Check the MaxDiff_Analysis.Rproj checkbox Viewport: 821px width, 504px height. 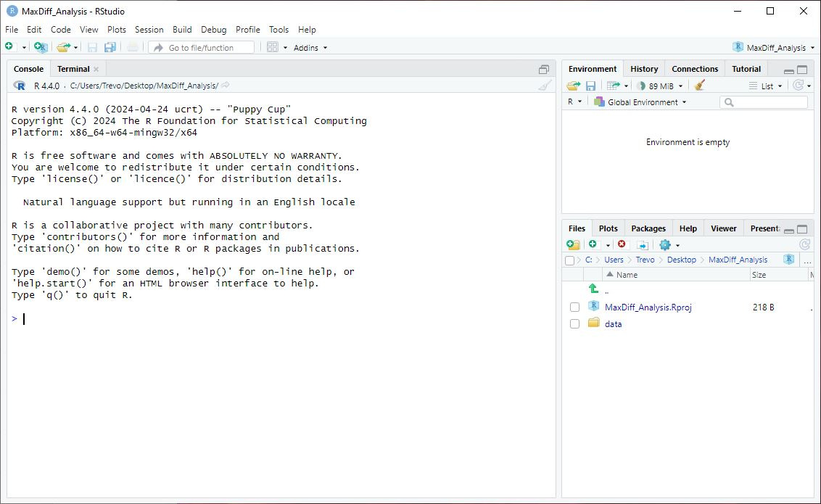(574, 307)
